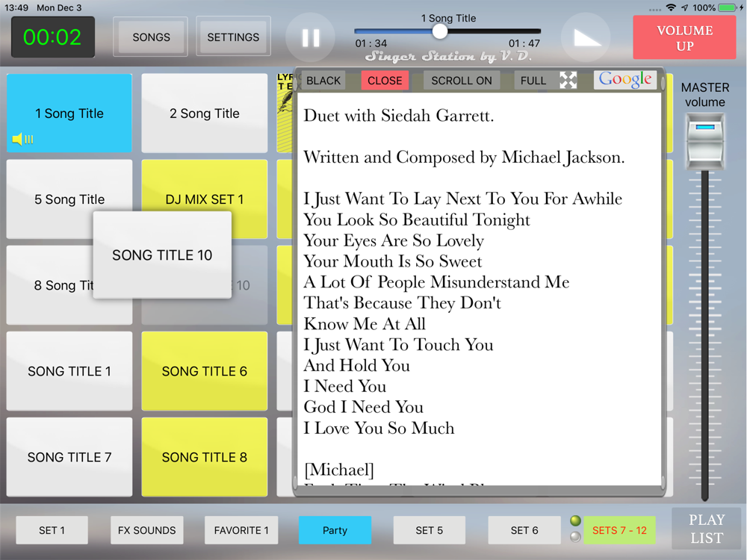The image size is (747, 560).
Task: Switch to the Party set tab
Action: click(x=335, y=530)
